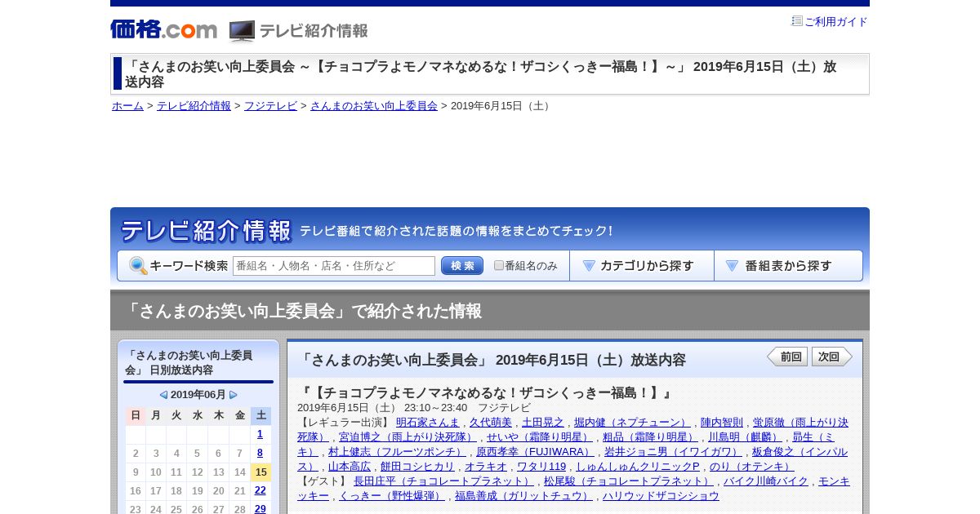Open 福島善成（ガリットチュウ） guest link
The height and width of the screenshot is (514, 980).
523,495
